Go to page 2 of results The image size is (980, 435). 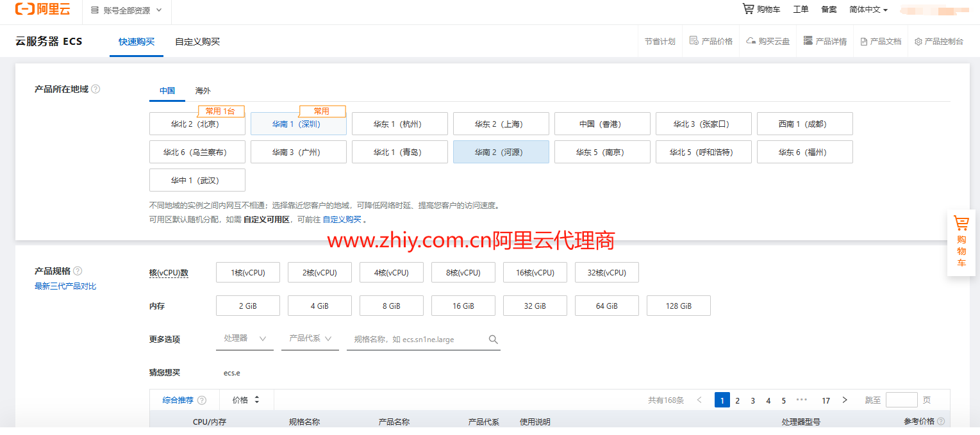pyautogui.click(x=737, y=400)
